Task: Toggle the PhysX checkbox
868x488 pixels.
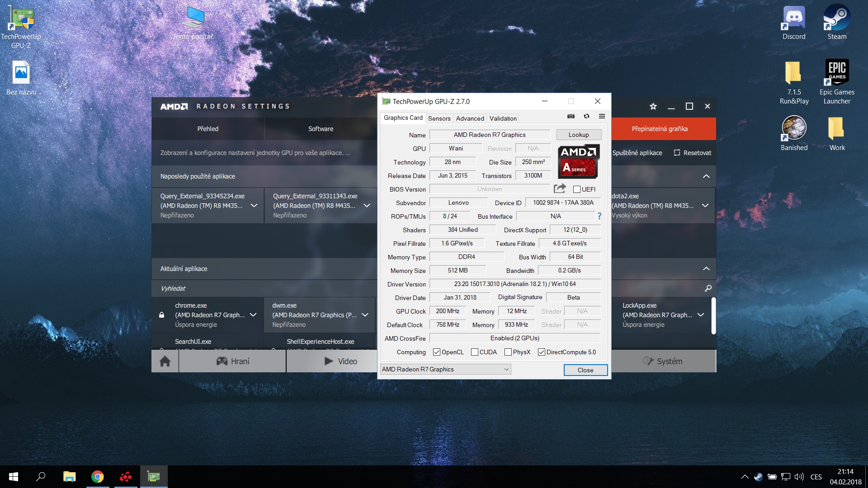Action: pyautogui.click(x=508, y=352)
